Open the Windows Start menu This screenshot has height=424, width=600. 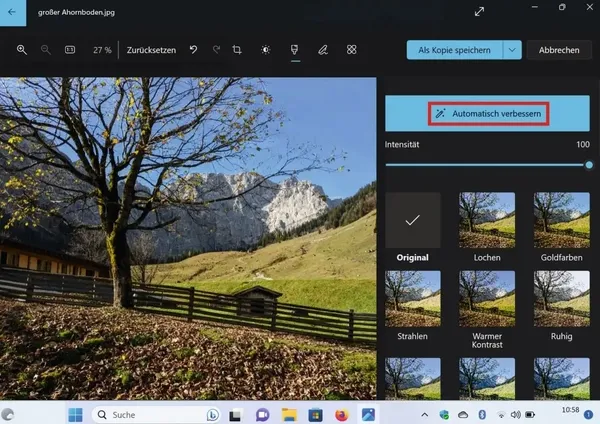coord(75,413)
